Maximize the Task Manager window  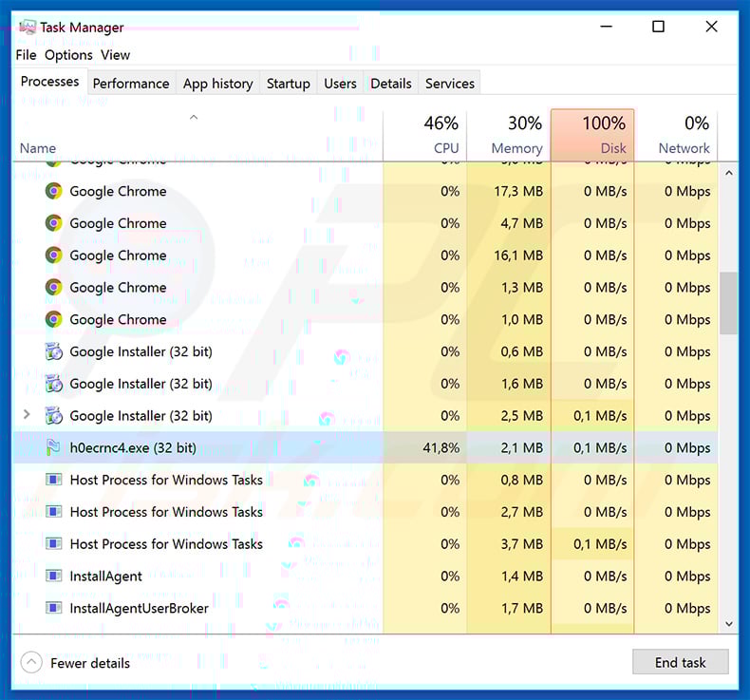(x=658, y=27)
